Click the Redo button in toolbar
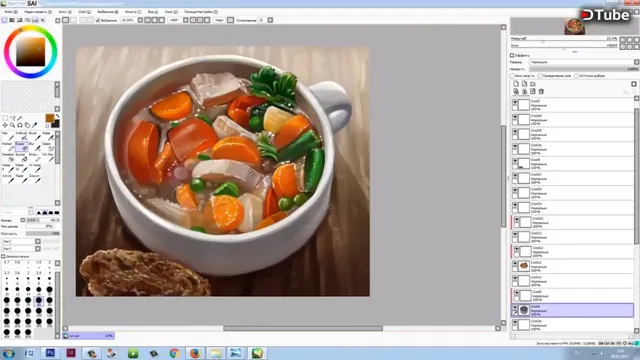The height and width of the screenshot is (360, 640). (73, 20)
